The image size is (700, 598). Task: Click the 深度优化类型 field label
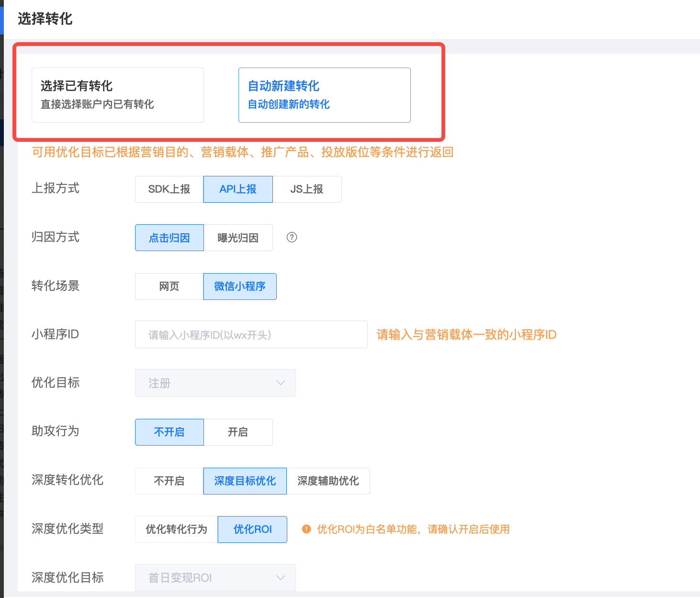pyautogui.click(x=68, y=529)
